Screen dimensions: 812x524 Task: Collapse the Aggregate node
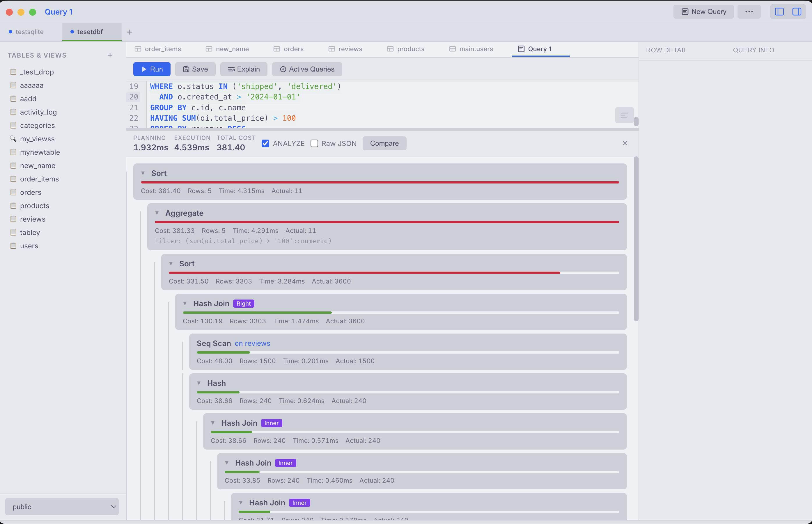coord(157,213)
